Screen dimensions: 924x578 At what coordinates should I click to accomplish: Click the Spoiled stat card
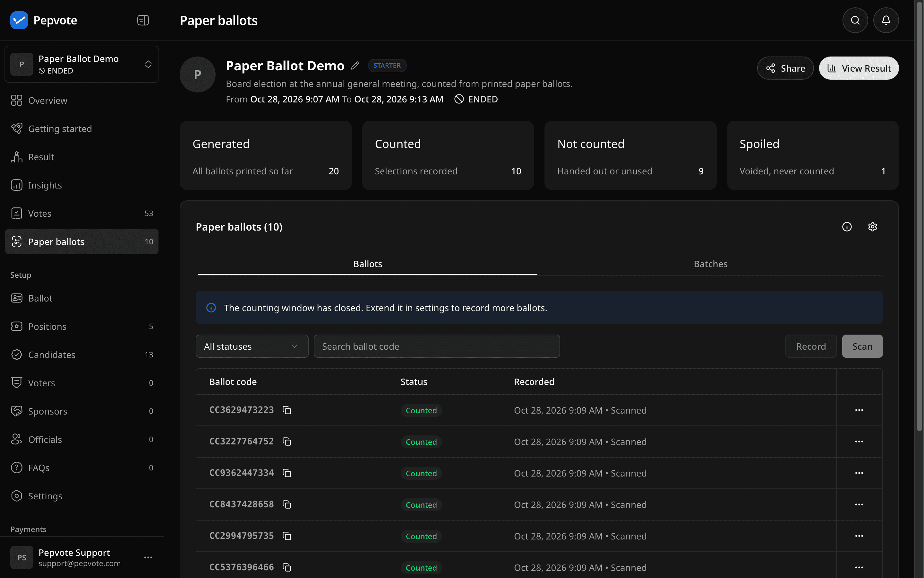coord(812,156)
